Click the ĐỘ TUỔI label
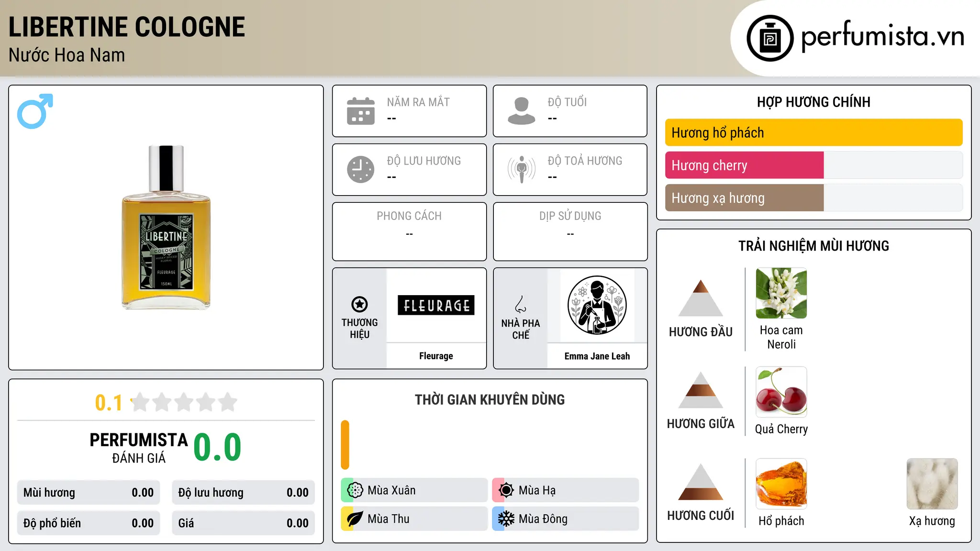 point(567,102)
